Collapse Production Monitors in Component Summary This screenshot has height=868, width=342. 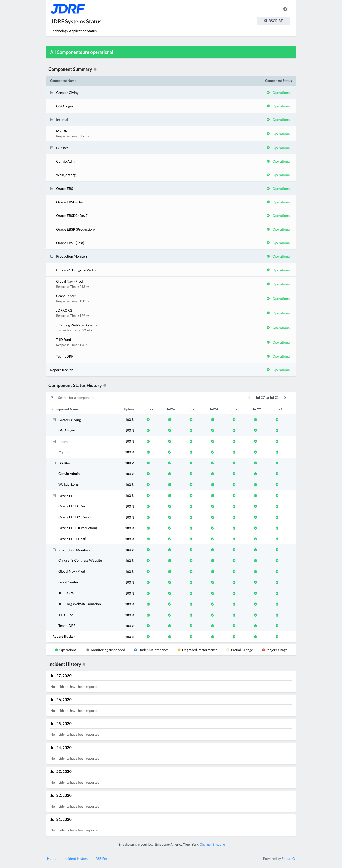coord(52,256)
